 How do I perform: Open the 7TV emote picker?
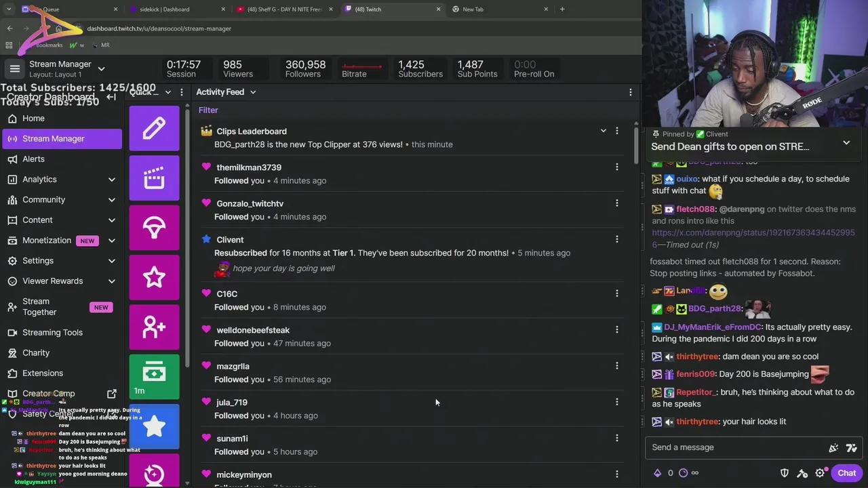[x=851, y=447]
